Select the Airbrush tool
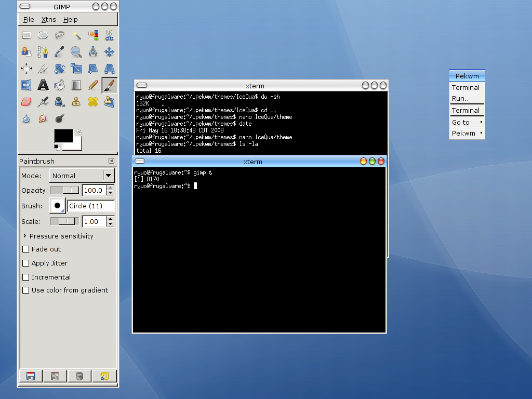The height and width of the screenshot is (399, 532). [43, 101]
